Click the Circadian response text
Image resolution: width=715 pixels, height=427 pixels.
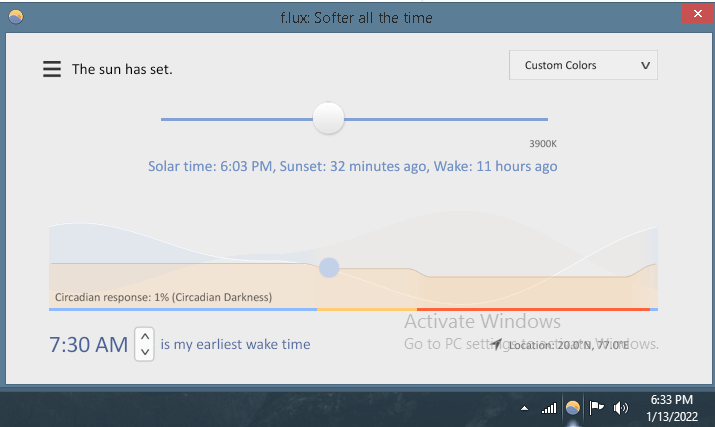[x=163, y=297]
